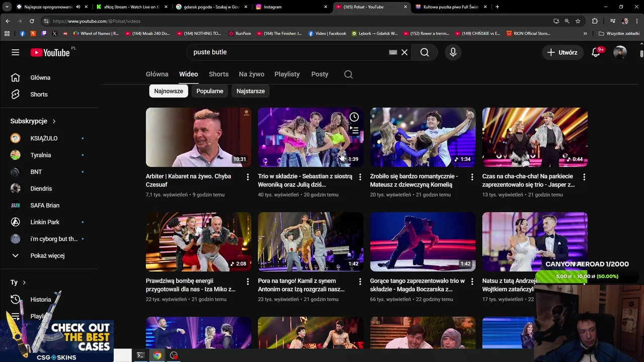
Task: Switch to the Playlisty channel tab
Action: 287,74
